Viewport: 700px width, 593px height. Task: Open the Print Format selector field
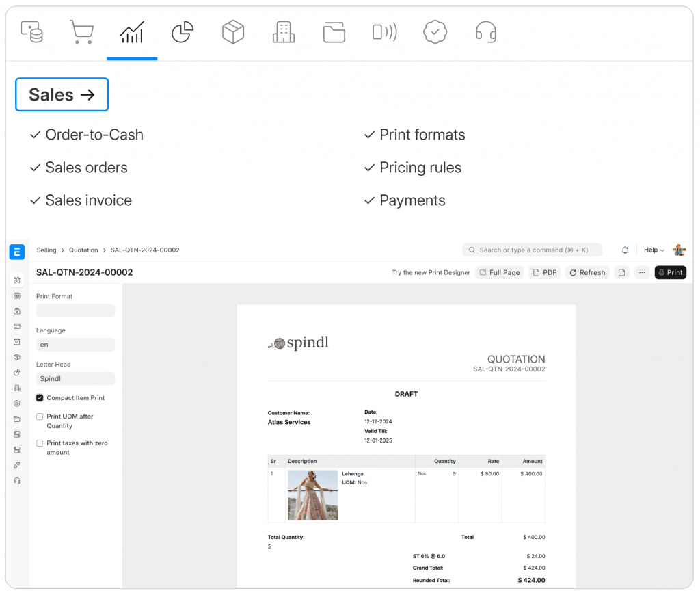coord(75,311)
